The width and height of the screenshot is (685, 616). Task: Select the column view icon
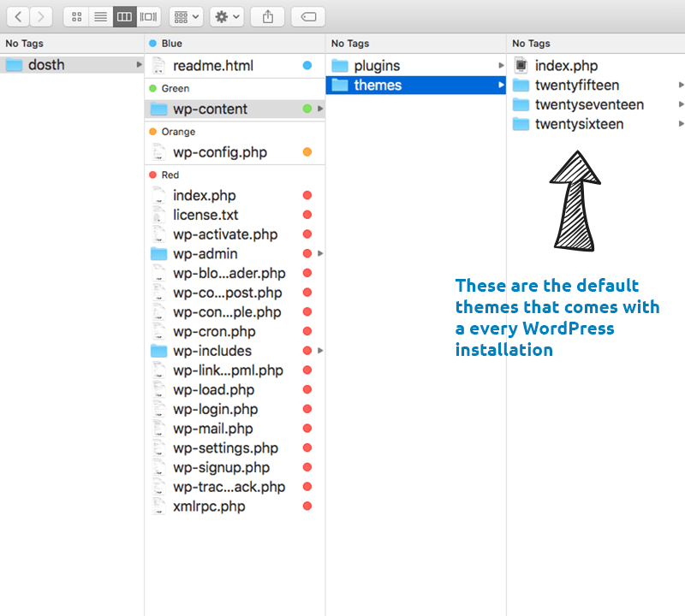tap(124, 16)
